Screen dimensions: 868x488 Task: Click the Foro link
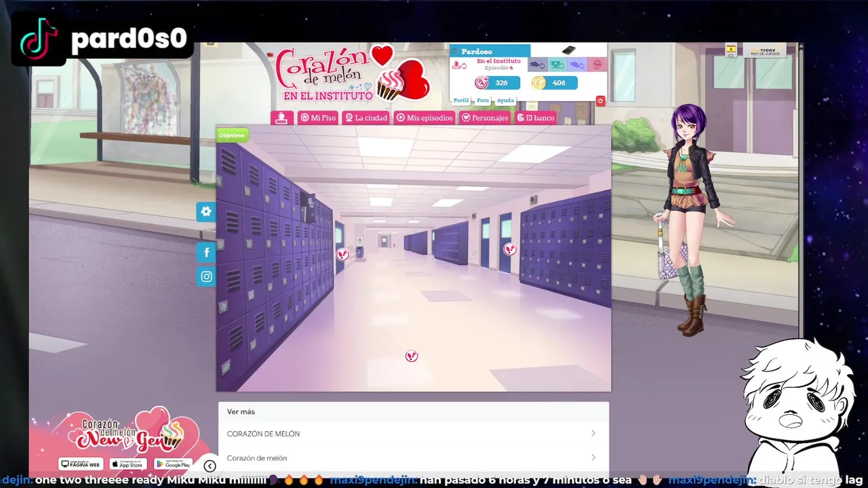tap(483, 100)
